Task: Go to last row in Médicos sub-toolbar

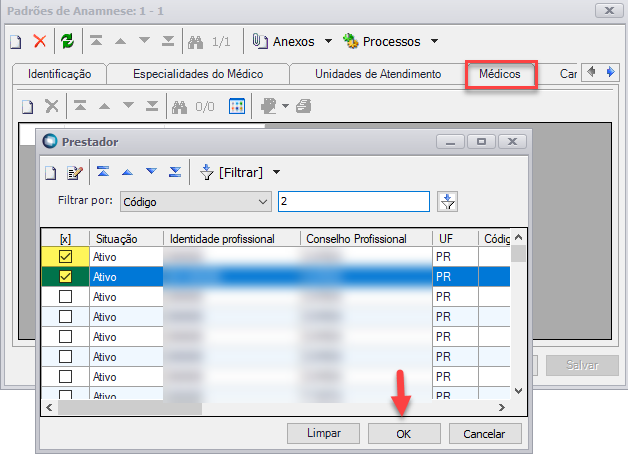Action: 152,106
